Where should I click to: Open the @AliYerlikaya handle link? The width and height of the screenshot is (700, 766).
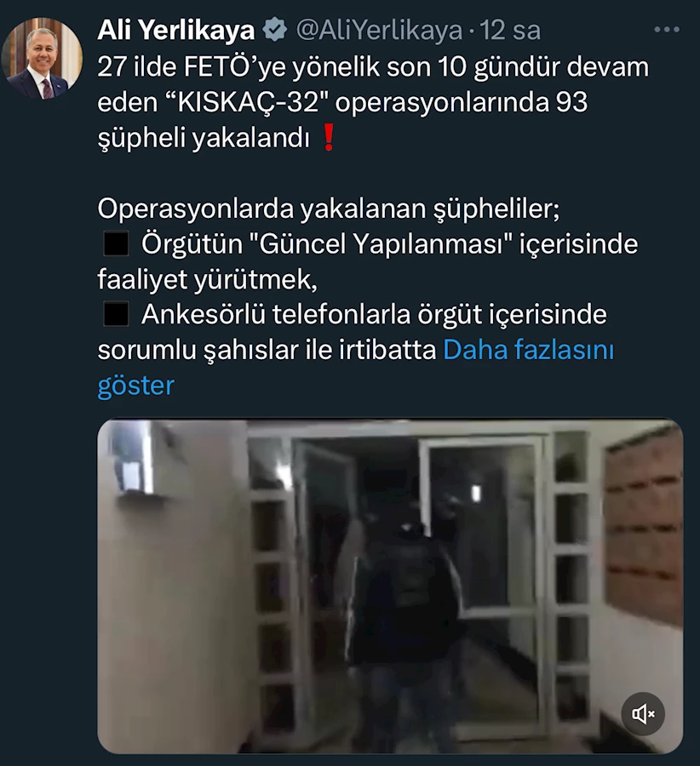[x=379, y=31]
